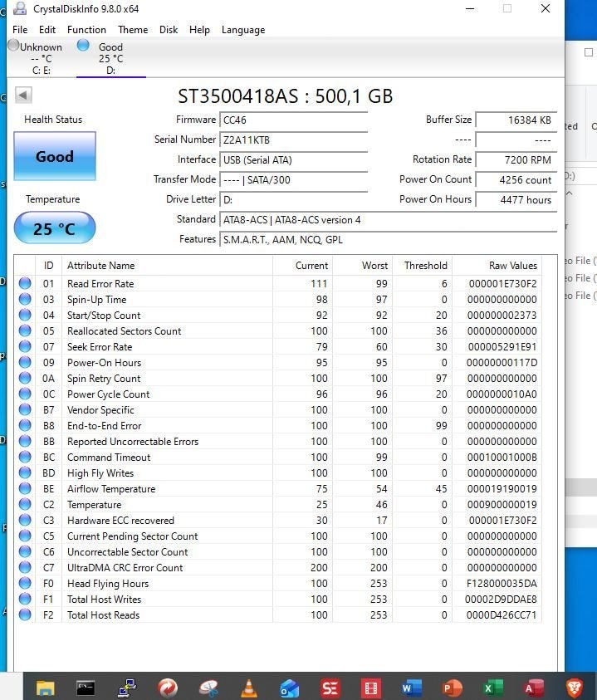The height and width of the screenshot is (700, 597).
Task: Click status icon of Spin Retry Count row
Action: pos(25,378)
